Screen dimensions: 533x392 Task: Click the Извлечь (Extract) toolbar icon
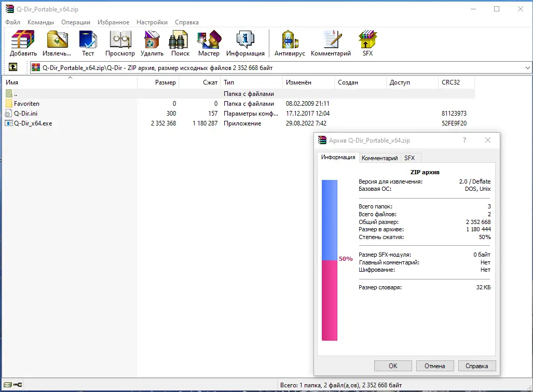pos(57,43)
